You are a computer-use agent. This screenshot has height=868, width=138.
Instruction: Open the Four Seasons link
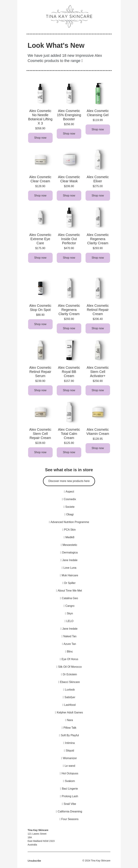coord(69,819)
